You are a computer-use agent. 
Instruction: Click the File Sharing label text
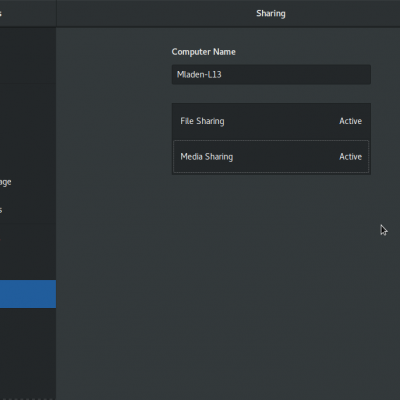click(202, 121)
